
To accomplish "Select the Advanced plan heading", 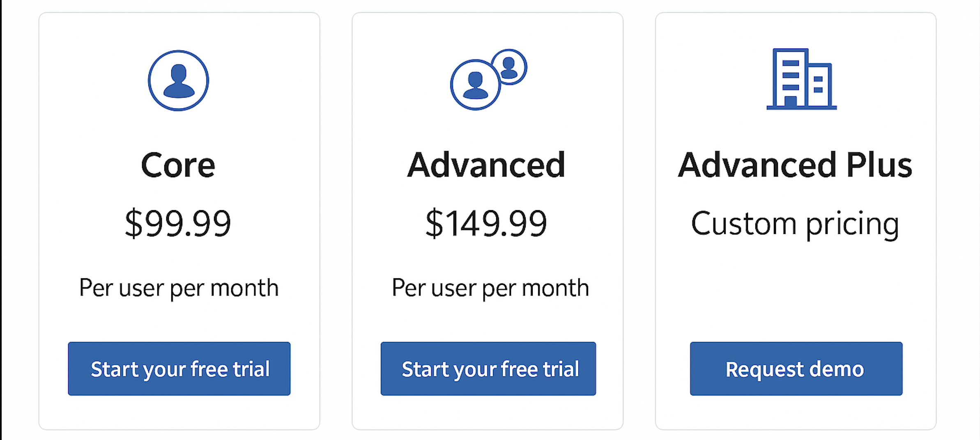I will 486,165.
